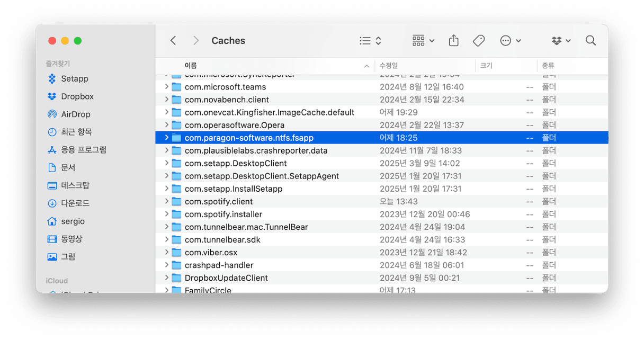Viewport: 644px width, 340px height.
Task: Expand the com.setapp.DesktopClient.SetappAgent folder
Action: click(x=166, y=176)
